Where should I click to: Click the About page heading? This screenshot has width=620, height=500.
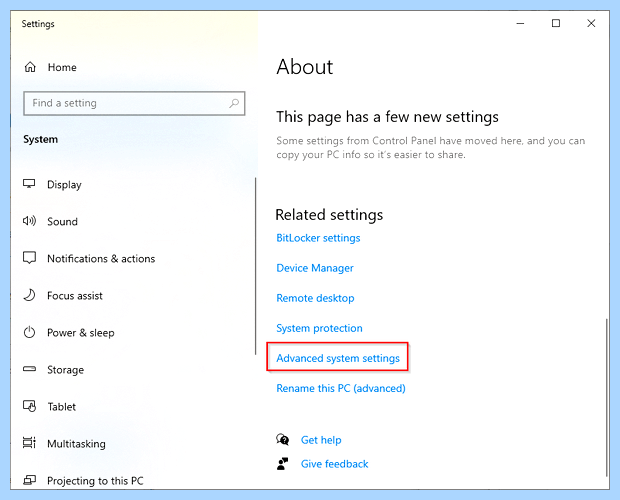point(305,67)
